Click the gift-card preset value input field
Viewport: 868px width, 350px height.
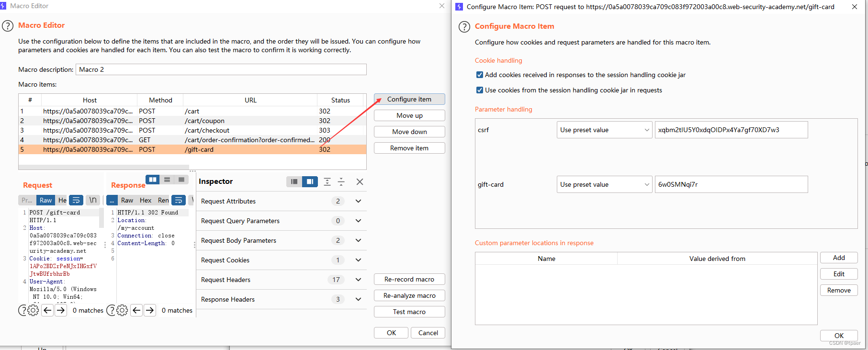click(x=731, y=184)
